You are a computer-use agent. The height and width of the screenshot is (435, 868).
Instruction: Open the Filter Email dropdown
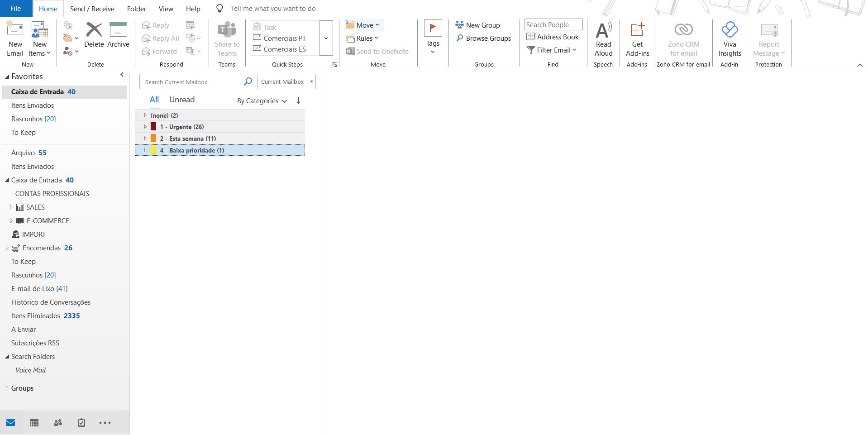click(552, 50)
